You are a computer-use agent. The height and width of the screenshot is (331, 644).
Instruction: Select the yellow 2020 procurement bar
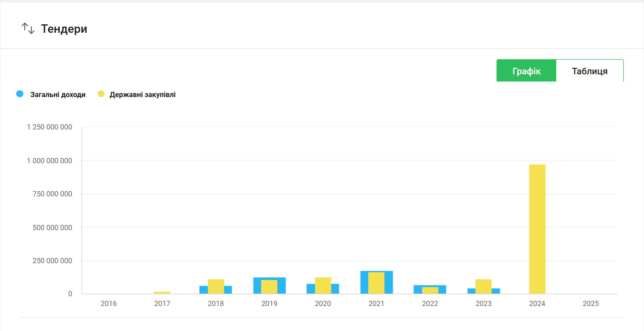point(323,286)
